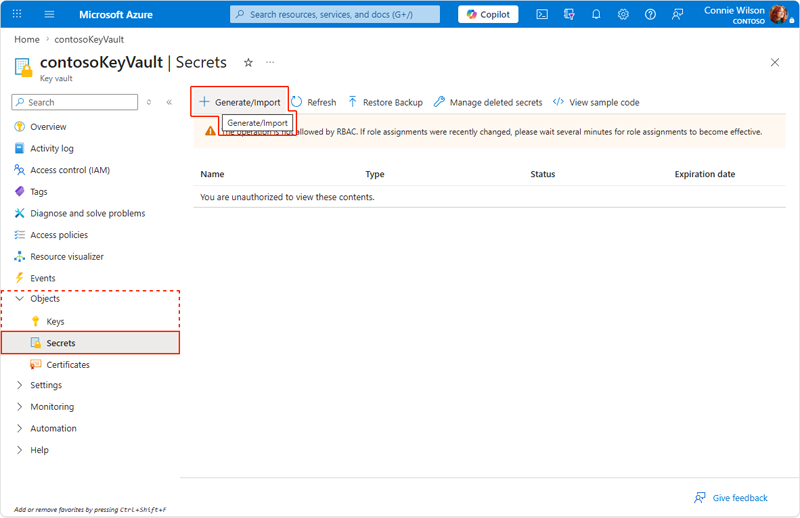Click the Type column header
800x518 pixels.
pyautogui.click(x=374, y=174)
